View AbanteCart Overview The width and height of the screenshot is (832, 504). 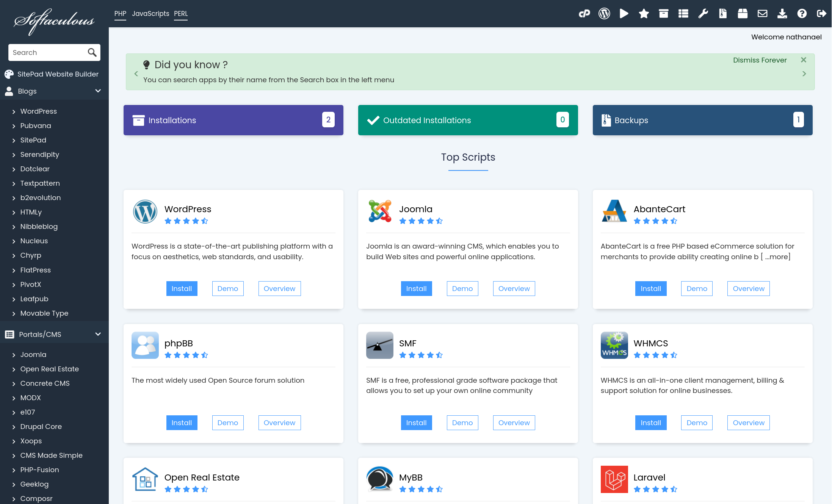[x=749, y=288]
